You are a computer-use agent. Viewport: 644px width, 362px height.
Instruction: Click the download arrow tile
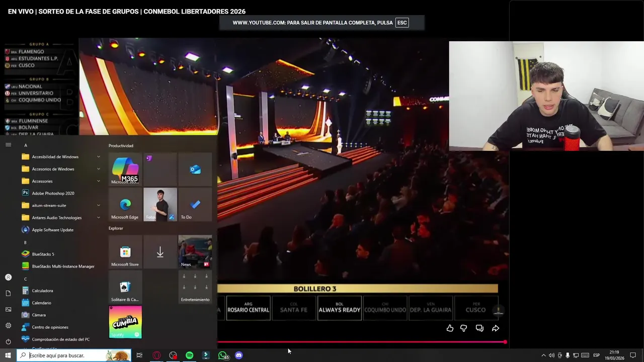[160, 252]
